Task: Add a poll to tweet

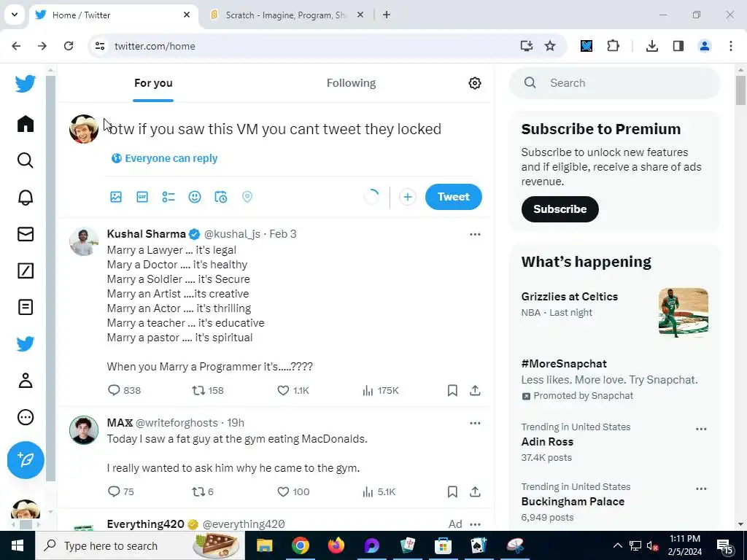Action: [169, 197]
